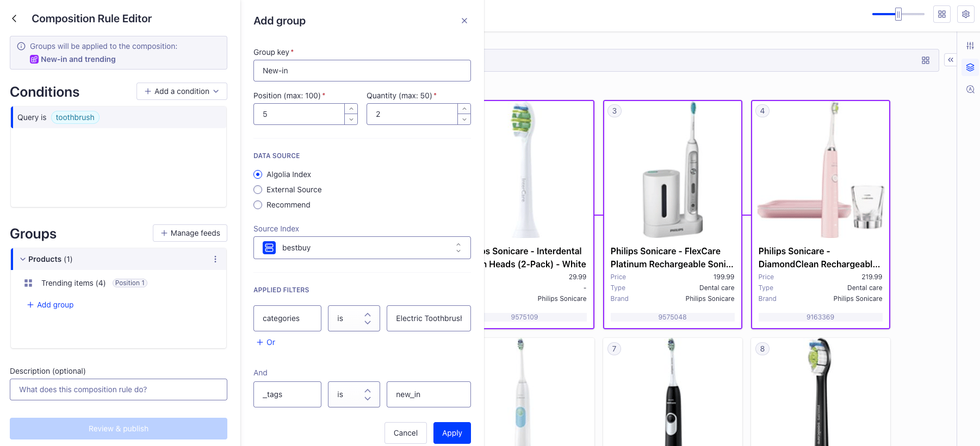Click the grid icon inside the search bar
This screenshot has width=980, height=446.
click(926, 60)
